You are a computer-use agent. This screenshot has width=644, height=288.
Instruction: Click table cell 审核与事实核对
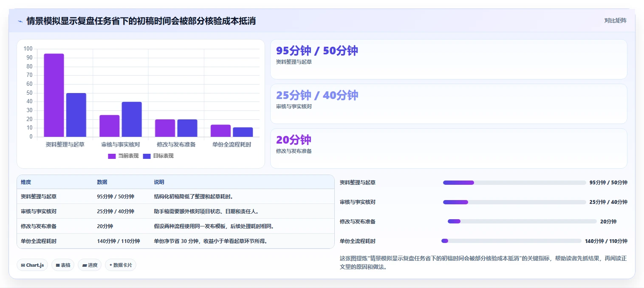(x=39, y=211)
